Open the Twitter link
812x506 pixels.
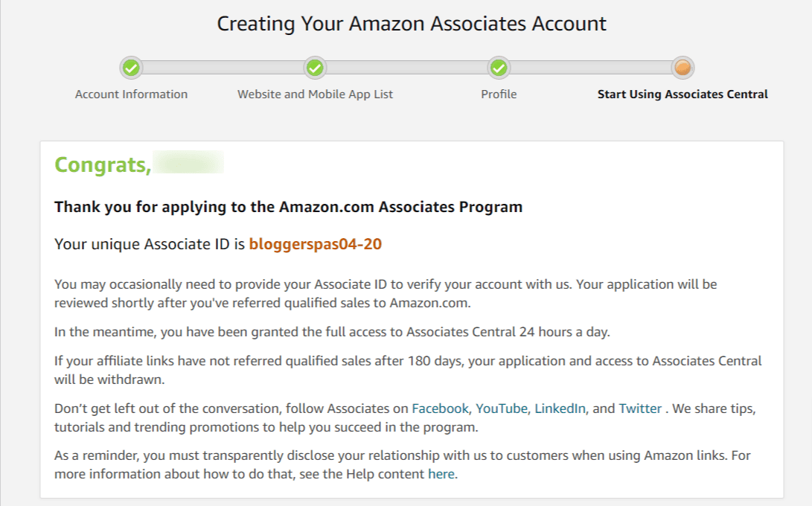click(639, 408)
